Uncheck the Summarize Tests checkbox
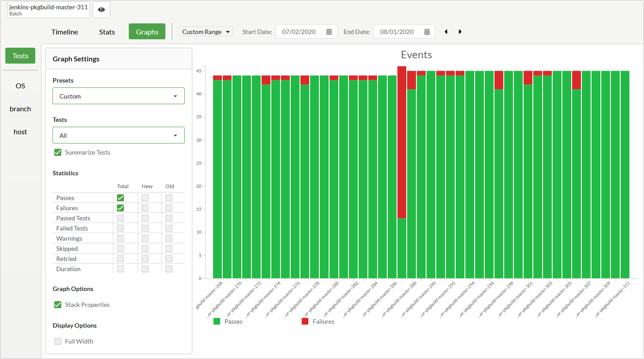 [x=58, y=152]
